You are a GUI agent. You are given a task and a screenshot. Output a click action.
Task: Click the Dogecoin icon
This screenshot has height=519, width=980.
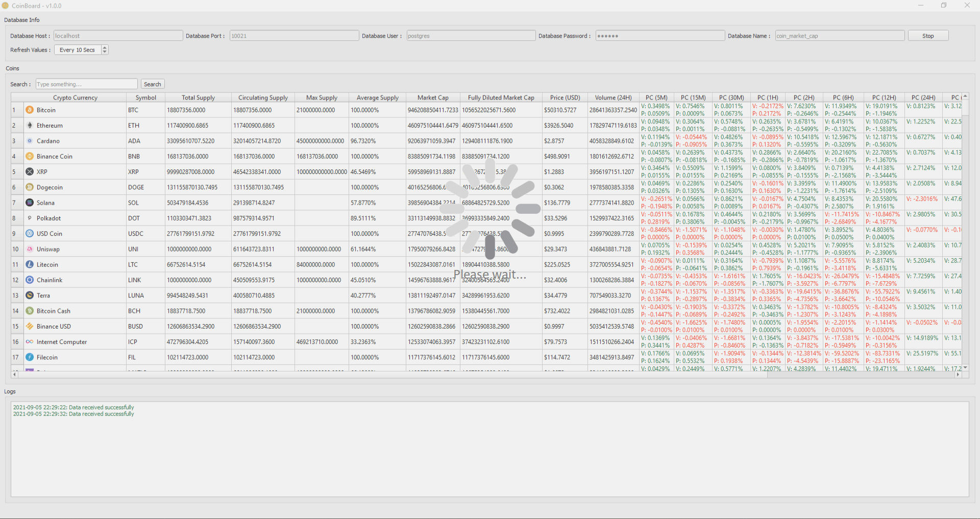(30, 187)
